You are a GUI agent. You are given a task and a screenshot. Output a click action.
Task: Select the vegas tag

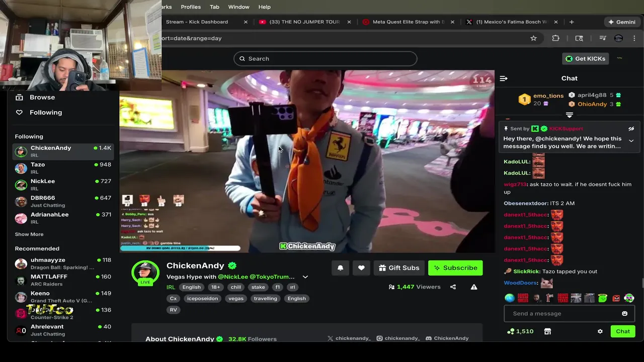236,299
